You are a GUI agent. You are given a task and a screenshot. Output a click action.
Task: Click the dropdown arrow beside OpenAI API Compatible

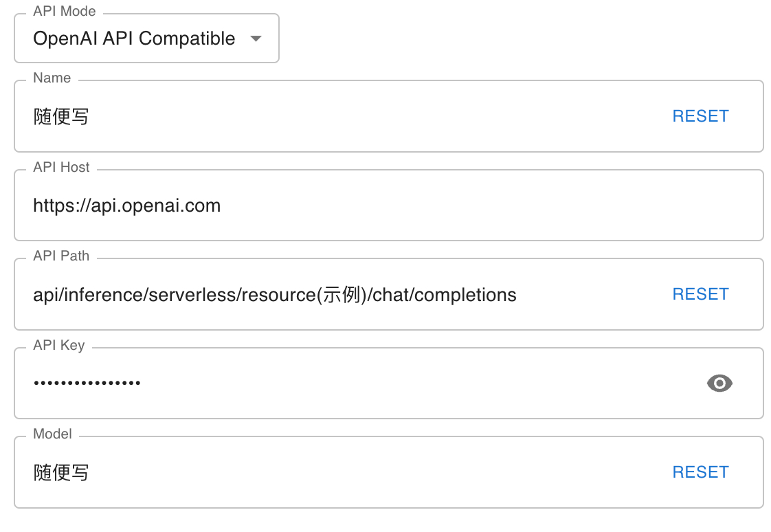[x=256, y=39]
